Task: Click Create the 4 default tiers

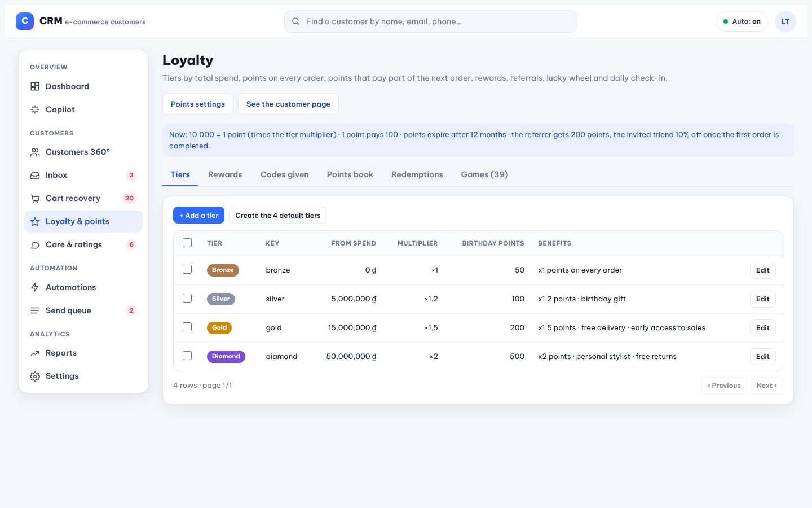Action: tap(278, 215)
